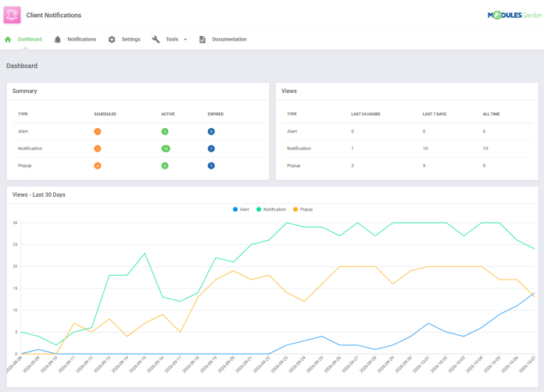Open the Dashboard tab

tap(23, 40)
